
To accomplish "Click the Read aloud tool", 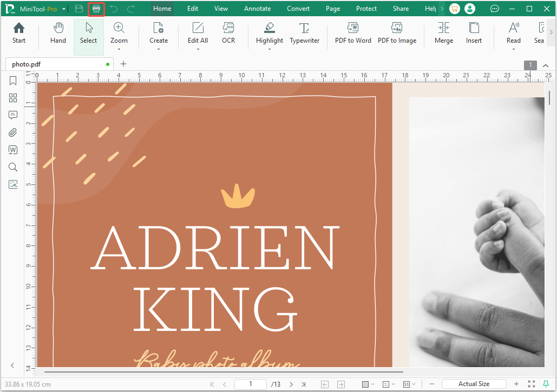I will [x=514, y=33].
